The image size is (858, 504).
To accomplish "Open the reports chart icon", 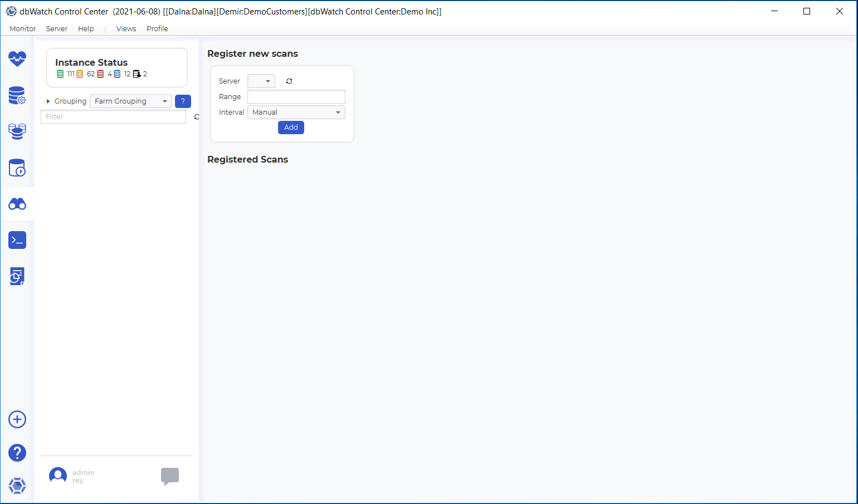I will point(17,276).
